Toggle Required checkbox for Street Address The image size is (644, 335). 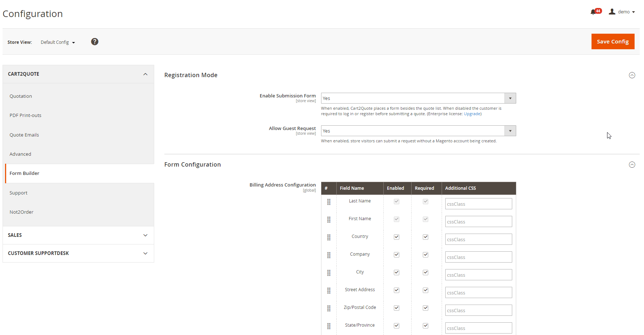pyautogui.click(x=425, y=290)
